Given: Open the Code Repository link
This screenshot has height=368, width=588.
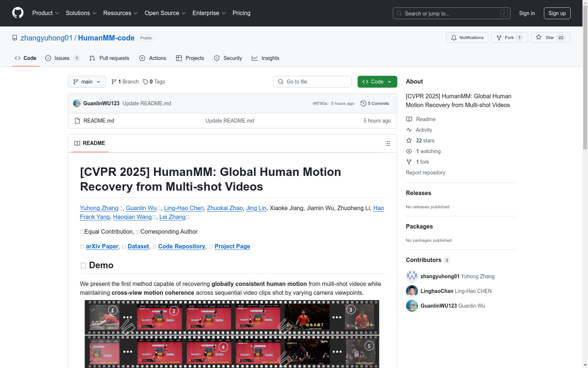Looking at the screenshot, I should tap(182, 246).
